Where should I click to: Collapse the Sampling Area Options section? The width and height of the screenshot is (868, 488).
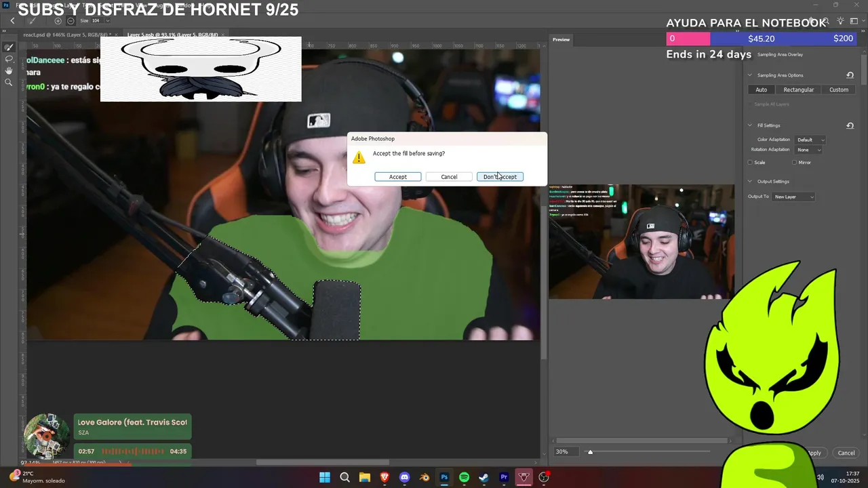coord(750,75)
